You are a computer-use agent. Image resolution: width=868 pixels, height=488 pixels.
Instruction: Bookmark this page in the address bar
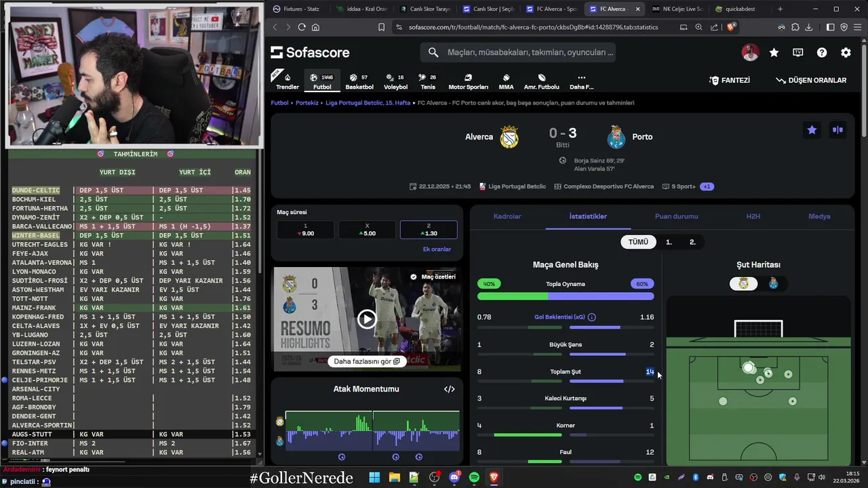pyautogui.click(x=381, y=27)
